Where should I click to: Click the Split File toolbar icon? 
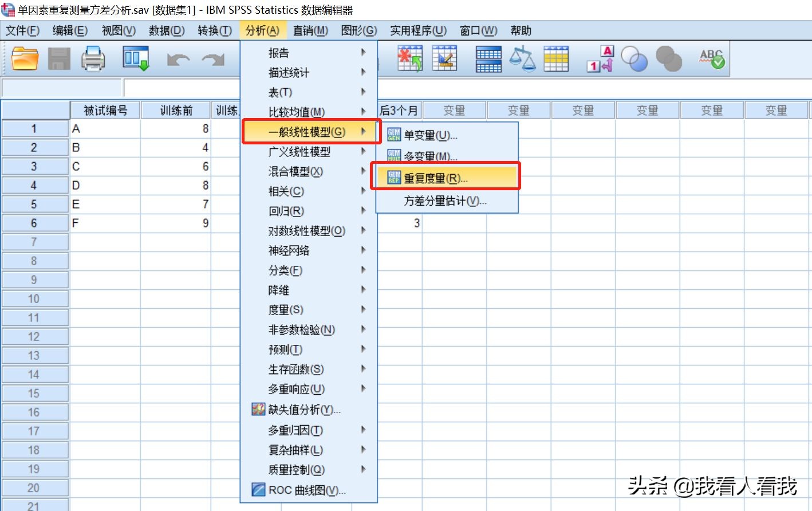(488, 58)
